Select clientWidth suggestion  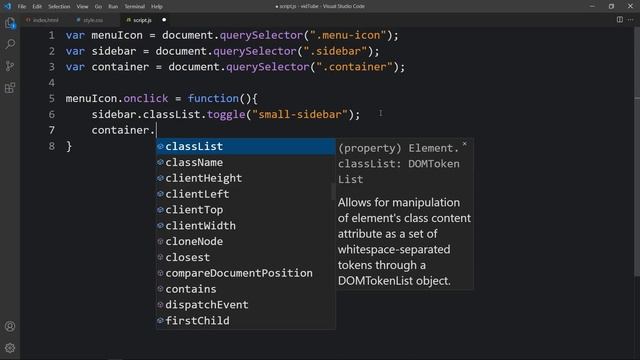pyautogui.click(x=245, y=226)
